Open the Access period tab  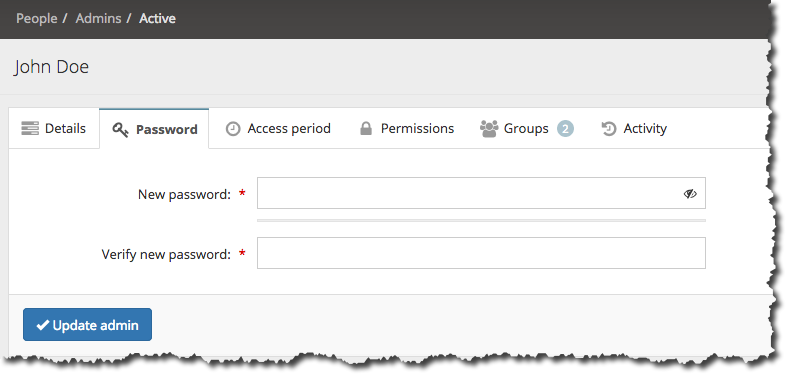[x=278, y=129]
